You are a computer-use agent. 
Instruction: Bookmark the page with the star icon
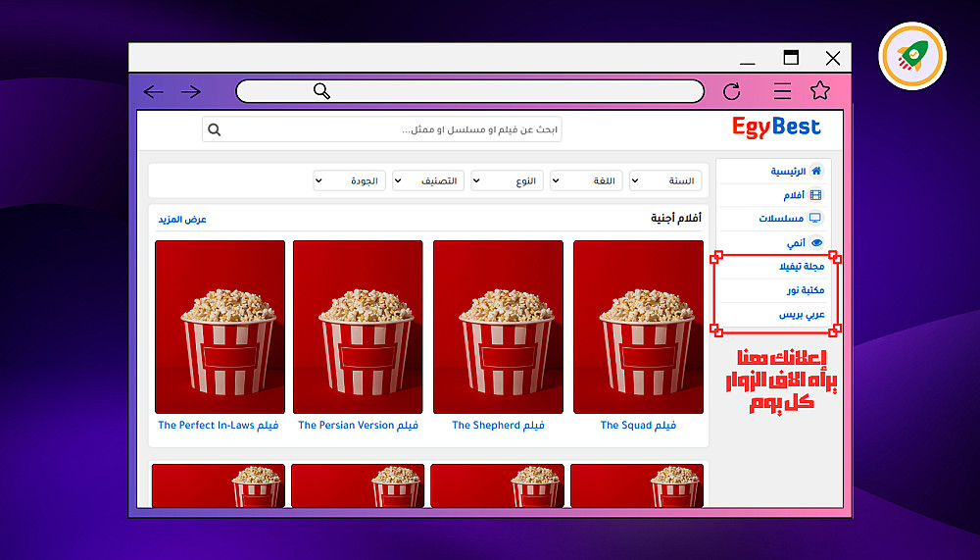pos(820,91)
